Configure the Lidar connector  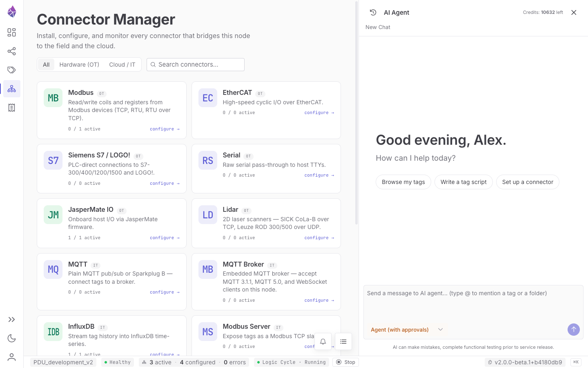click(x=319, y=238)
